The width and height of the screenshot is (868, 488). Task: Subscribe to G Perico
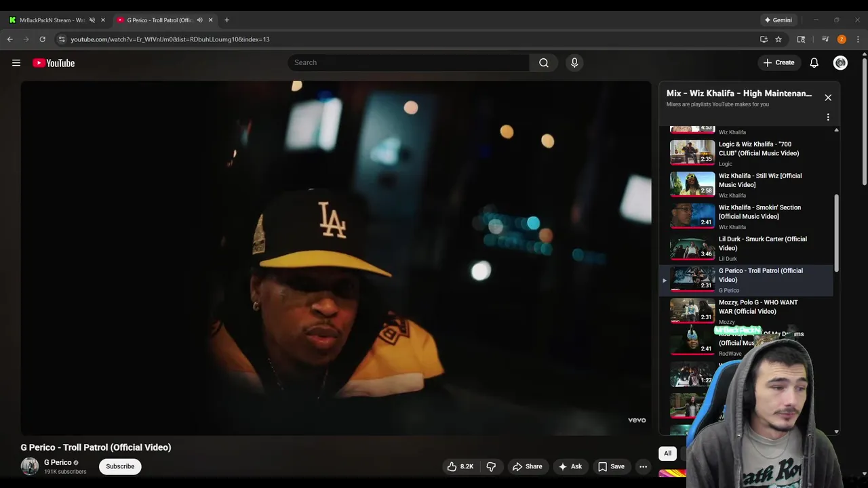[x=120, y=466]
